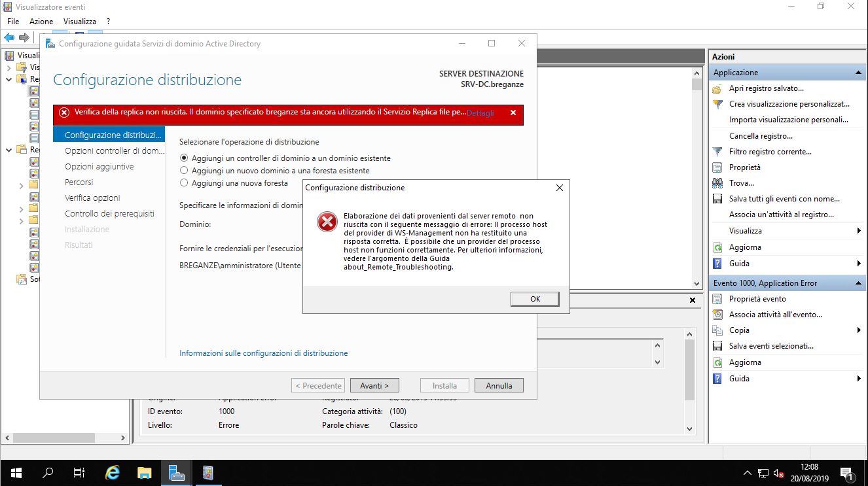
Task: Open Task View on taskbar
Action: (79, 473)
